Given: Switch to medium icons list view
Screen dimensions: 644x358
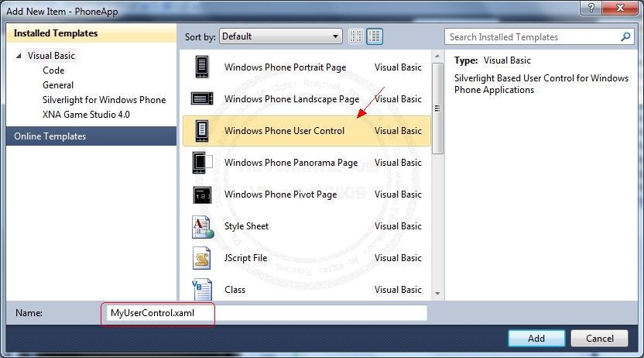Looking at the screenshot, I should [375, 36].
